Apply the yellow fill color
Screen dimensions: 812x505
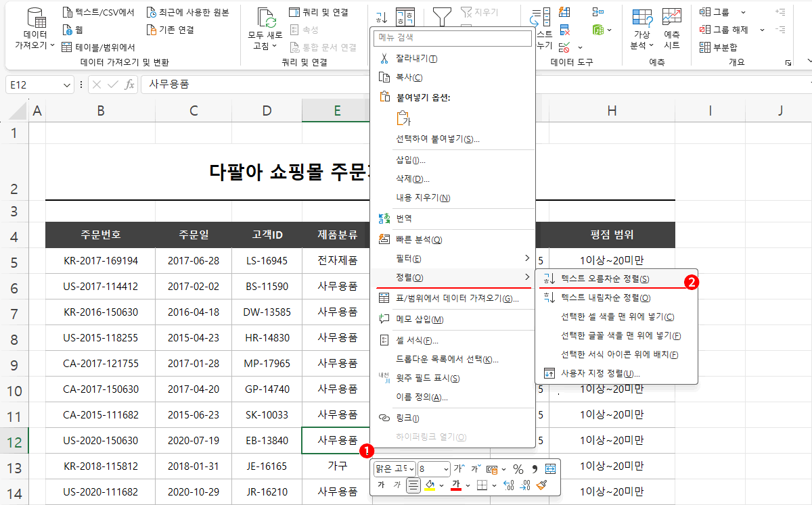pyautogui.click(x=429, y=485)
